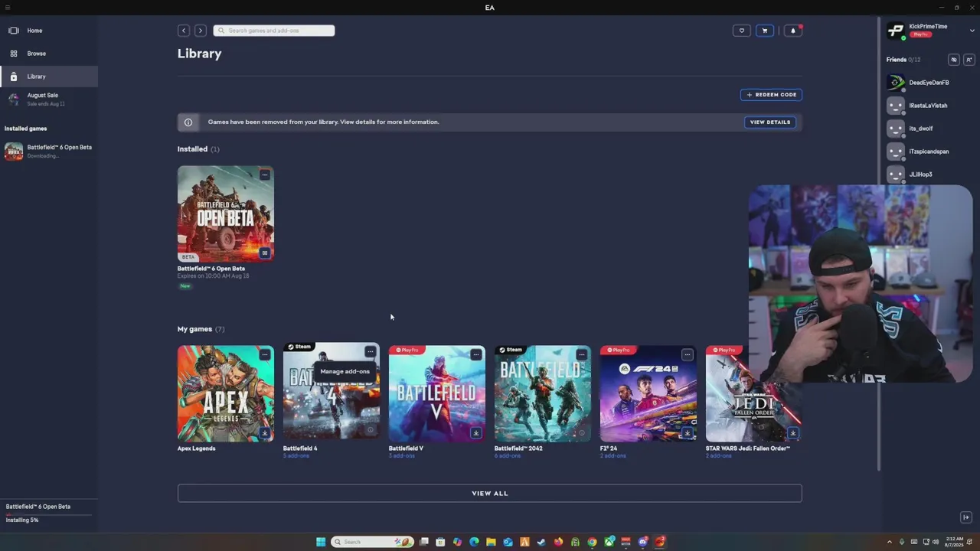Screen dimensions: 980x551
Task: Focus the Search games and add-ons field
Action: pyautogui.click(x=274, y=31)
